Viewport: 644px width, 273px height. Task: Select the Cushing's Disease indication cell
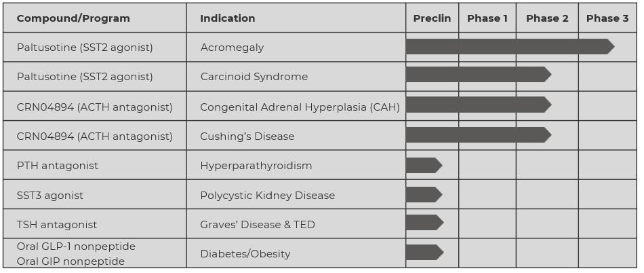point(247,136)
